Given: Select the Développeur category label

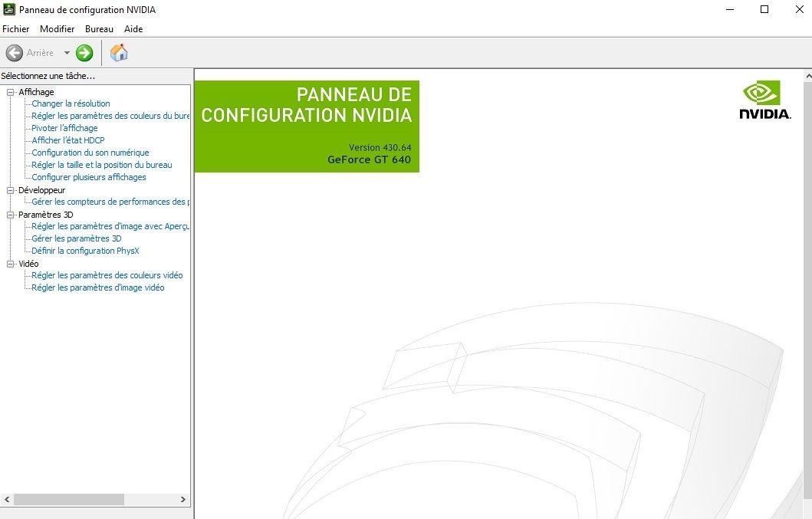Looking at the screenshot, I should point(42,190).
